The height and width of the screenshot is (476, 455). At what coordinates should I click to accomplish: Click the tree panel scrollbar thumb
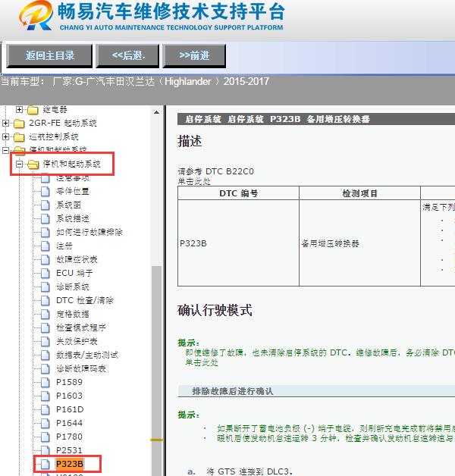(157, 371)
